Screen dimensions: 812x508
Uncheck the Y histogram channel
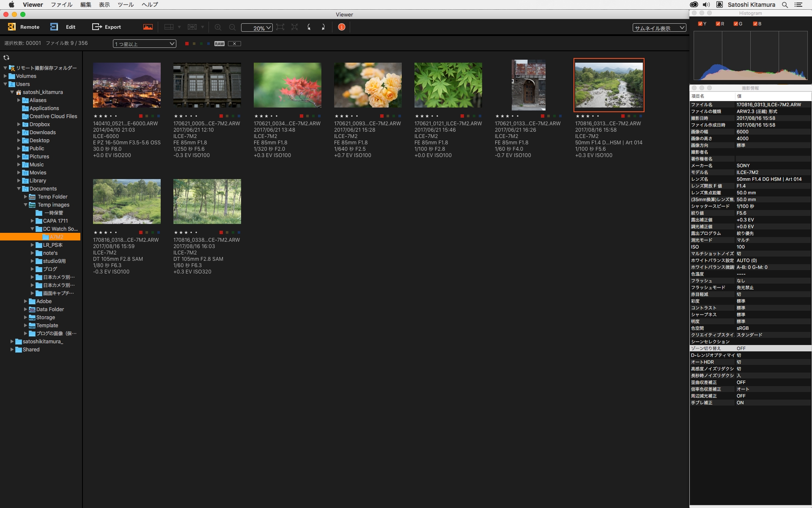tap(700, 24)
